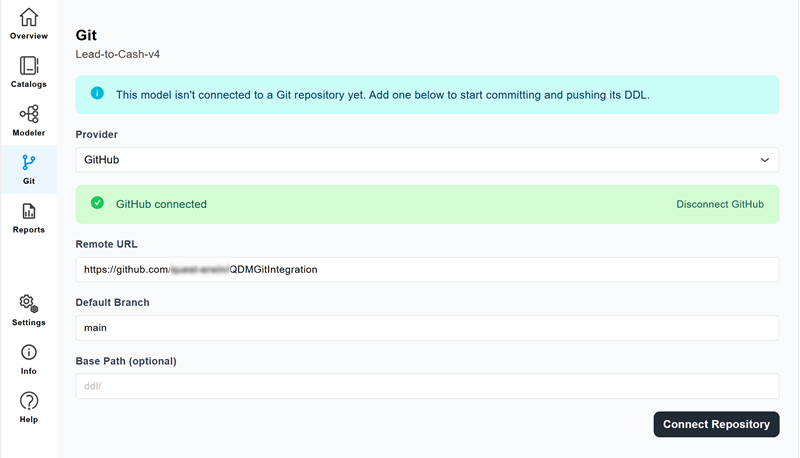Click the green GitHub connected checkmark icon
This screenshot has height=458, width=800.
pyautogui.click(x=97, y=203)
